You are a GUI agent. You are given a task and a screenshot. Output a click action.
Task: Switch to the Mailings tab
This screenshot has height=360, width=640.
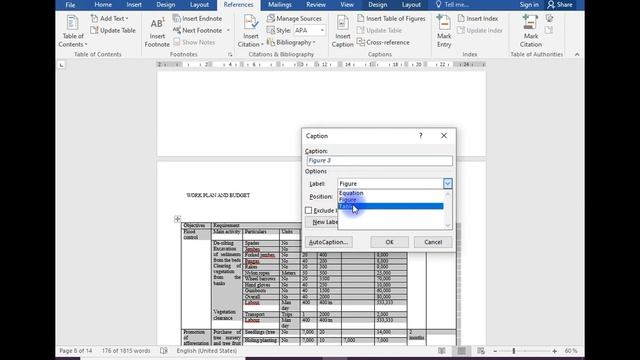click(x=280, y=4)
